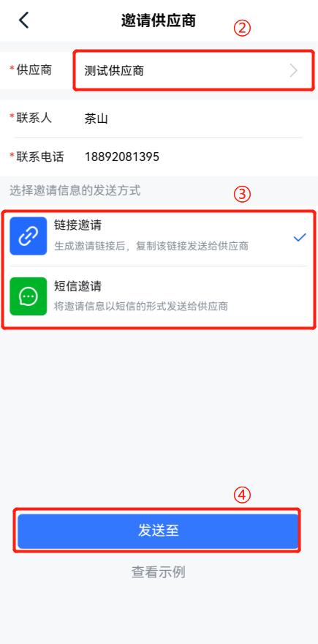Go back using the left arrow
This screenshot has height=644, width=318.
24,20
